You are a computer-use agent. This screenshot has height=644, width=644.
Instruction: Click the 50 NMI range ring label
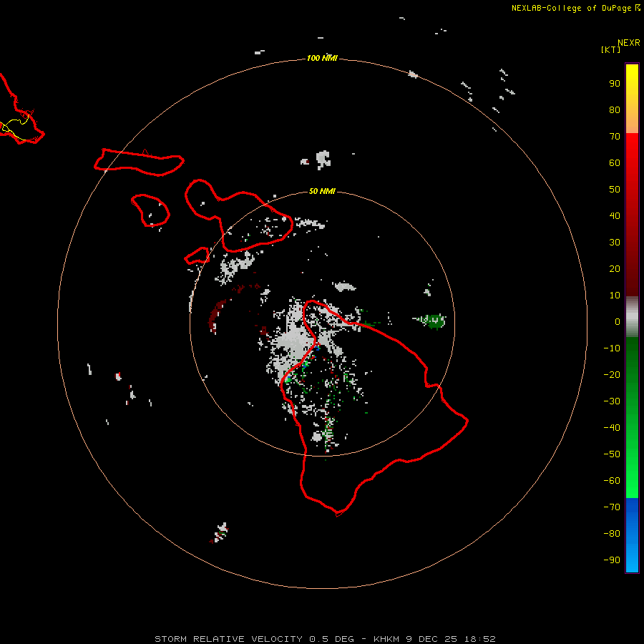(322, 191)
